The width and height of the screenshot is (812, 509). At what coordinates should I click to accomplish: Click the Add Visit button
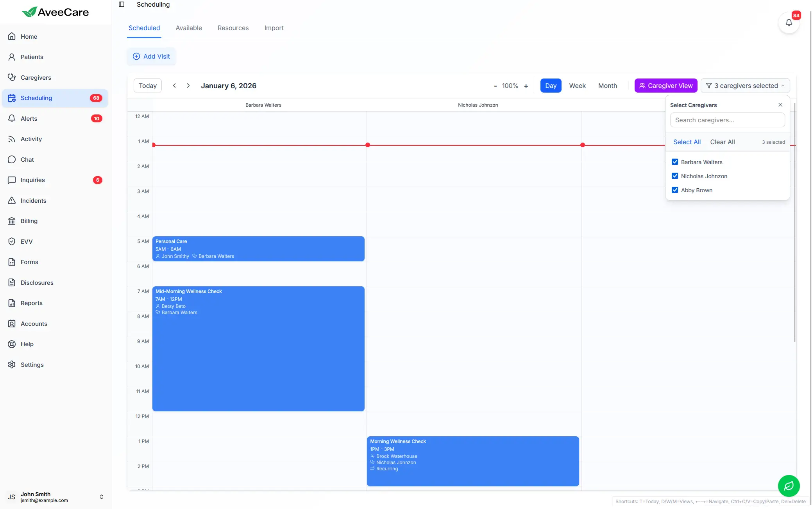tap(151, 56)
